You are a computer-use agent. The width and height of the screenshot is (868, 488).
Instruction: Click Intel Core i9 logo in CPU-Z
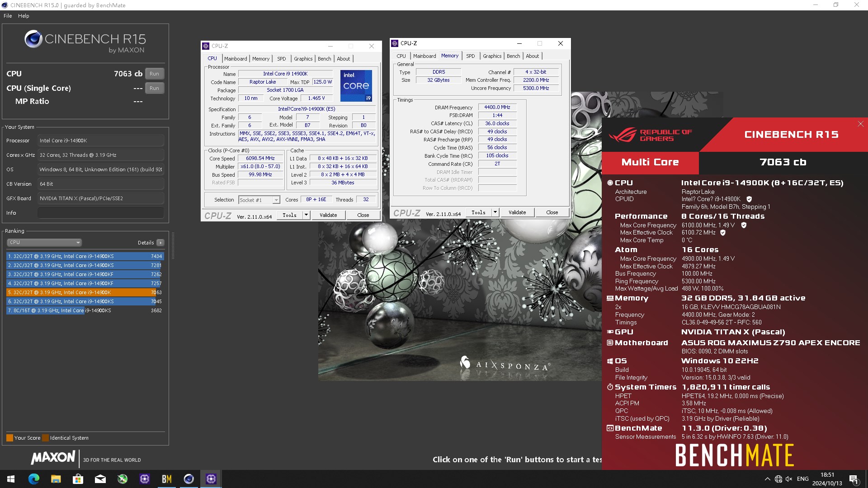356,85
